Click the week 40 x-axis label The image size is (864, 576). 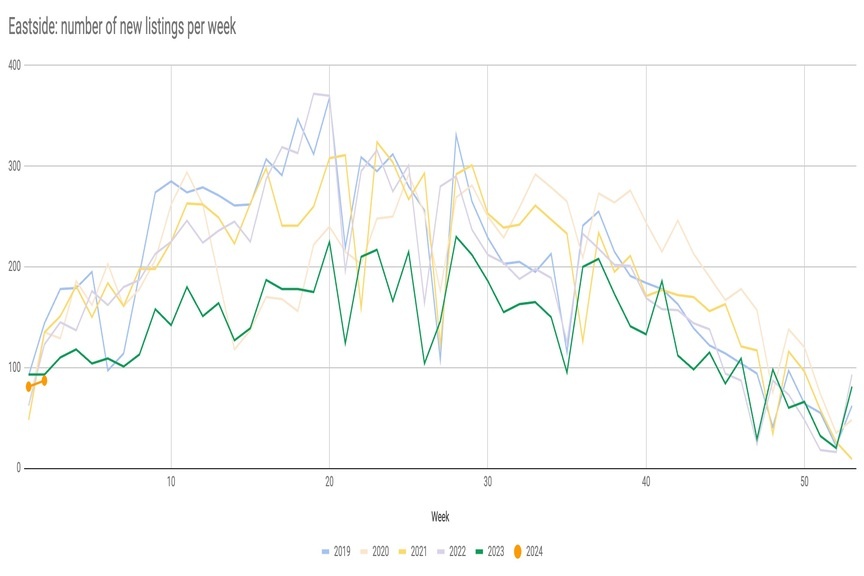click(646, 482)
